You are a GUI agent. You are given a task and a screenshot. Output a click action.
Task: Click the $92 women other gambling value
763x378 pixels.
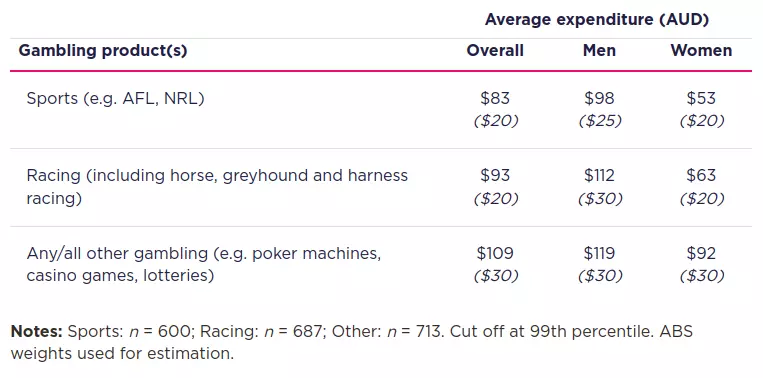(x=701, y=253)
